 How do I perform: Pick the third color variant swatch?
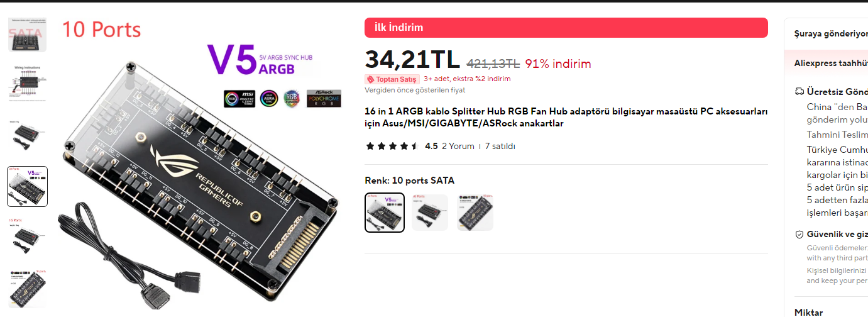click(475, 213)
